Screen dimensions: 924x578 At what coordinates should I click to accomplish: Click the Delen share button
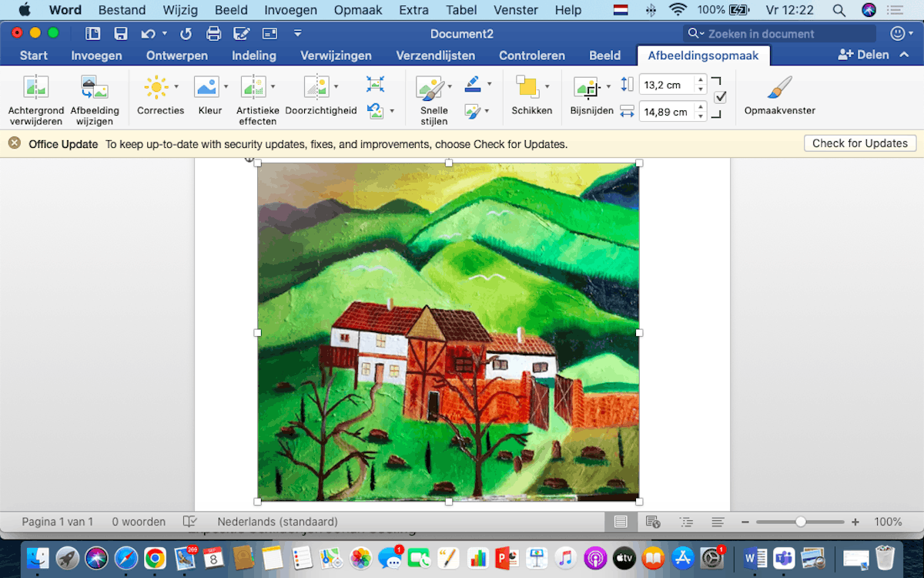(863, 55)
